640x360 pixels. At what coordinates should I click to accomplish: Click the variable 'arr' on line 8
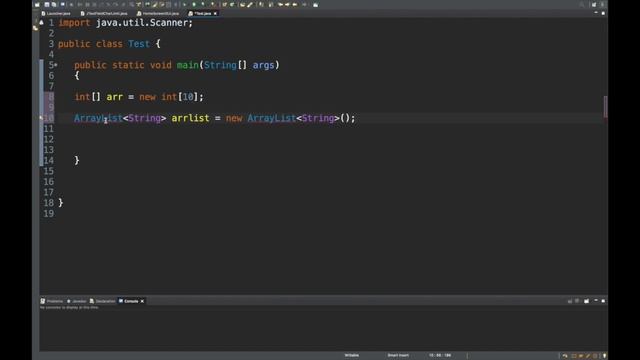pos(115,97)
